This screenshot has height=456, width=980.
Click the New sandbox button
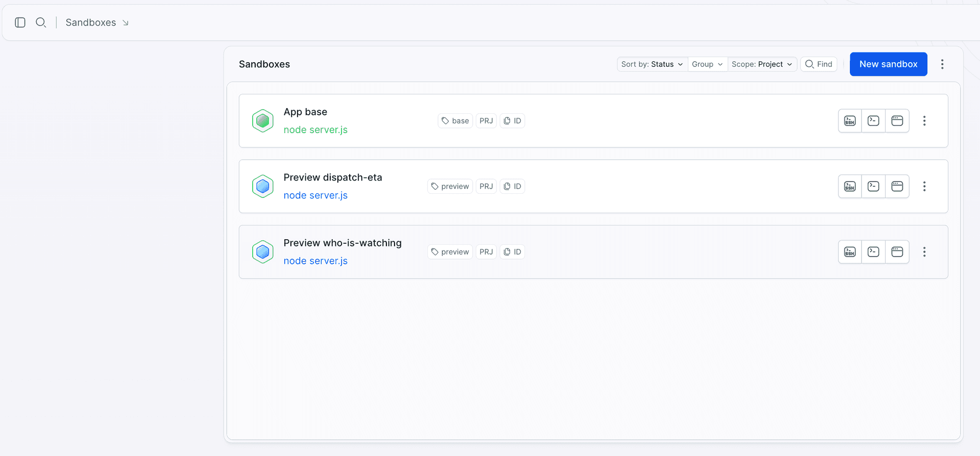point(888,64)
